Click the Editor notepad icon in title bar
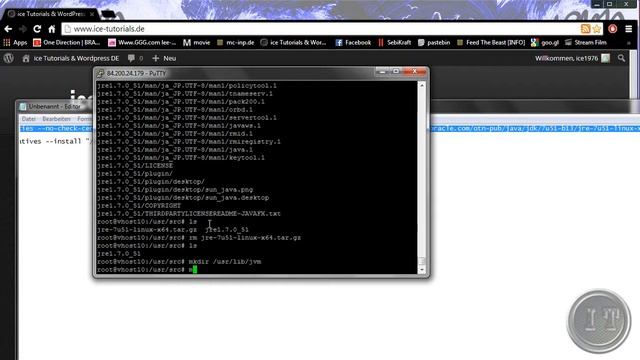Viewport: 640px width, 360px height. 23,107
